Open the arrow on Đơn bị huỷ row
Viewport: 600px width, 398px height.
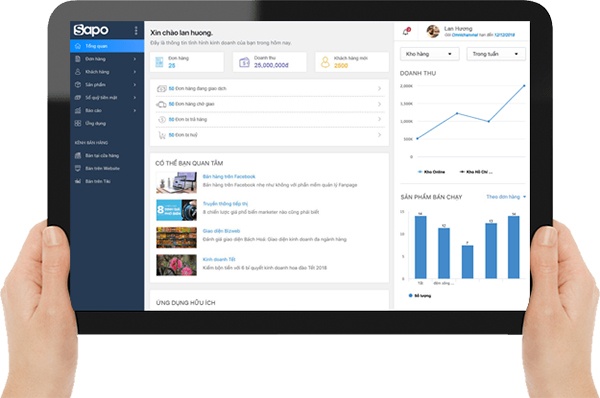pyautogui.click(x=379, y=135)
